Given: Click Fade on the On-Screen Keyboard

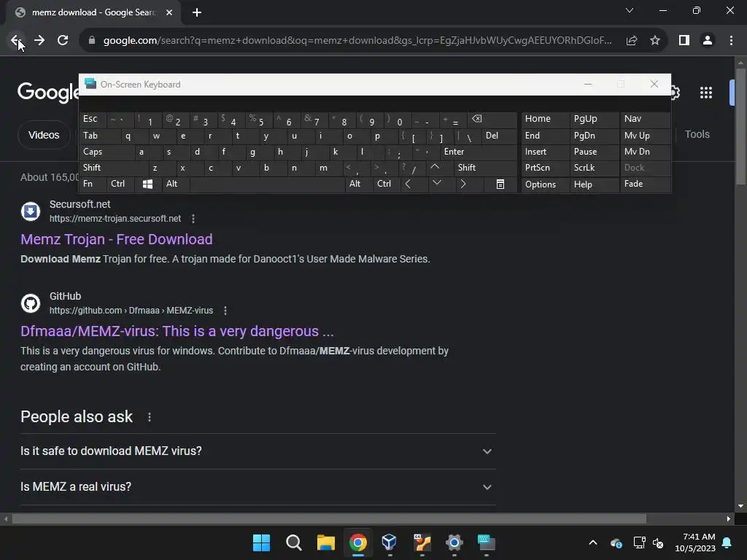Looking at the screenshot, I should pyautogui.click(x=645, y=184).
